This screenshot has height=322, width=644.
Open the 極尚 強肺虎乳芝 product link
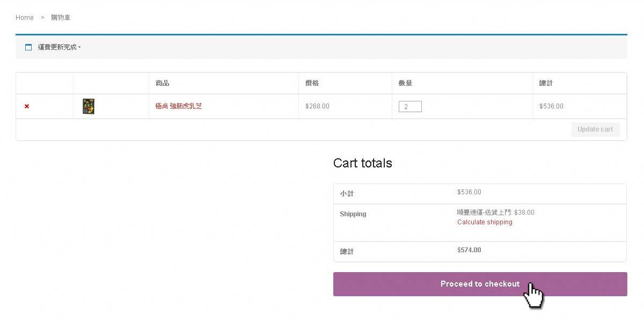pos(179,106)
